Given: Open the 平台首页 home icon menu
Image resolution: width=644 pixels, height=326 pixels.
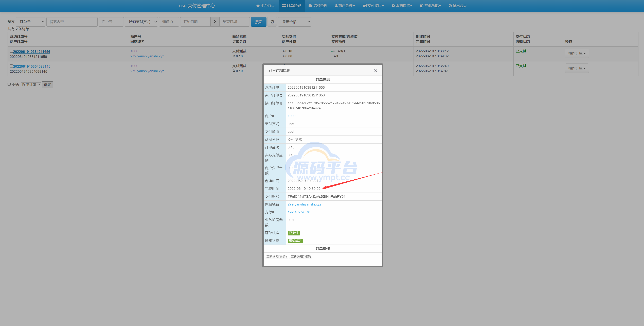Looking at the screenshot, I should [265, 6].
